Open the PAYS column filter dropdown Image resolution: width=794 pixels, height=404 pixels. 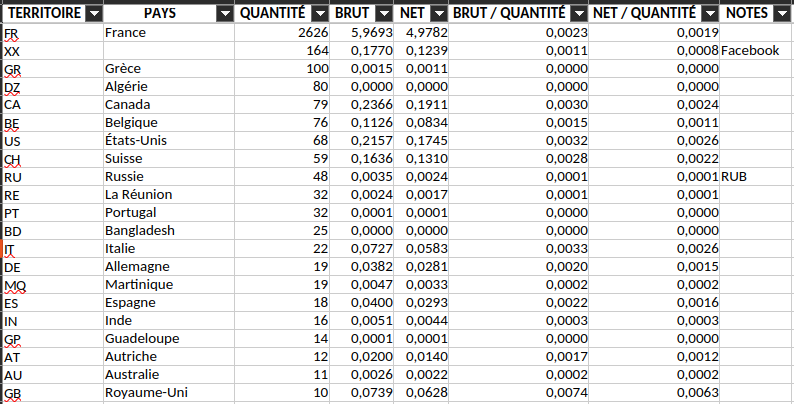pyautogui.click(x=225, y=14)
